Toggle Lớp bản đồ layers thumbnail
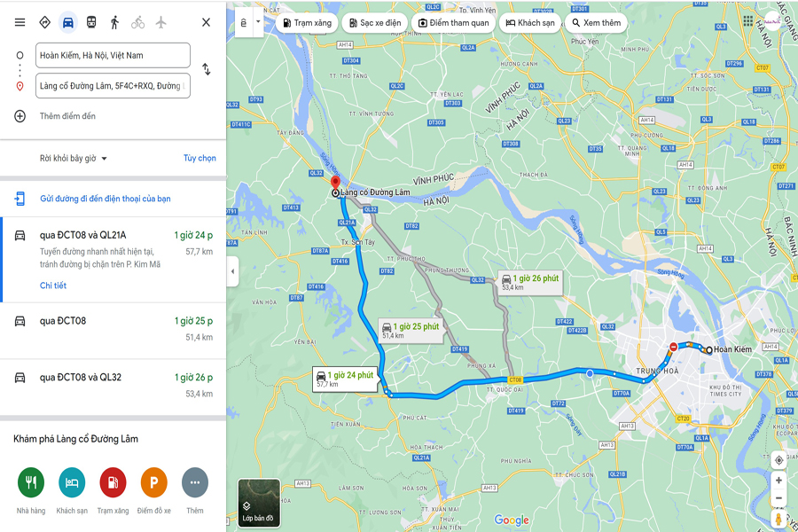This screenshot has height=532, width=798. click(x=259, y=503)
